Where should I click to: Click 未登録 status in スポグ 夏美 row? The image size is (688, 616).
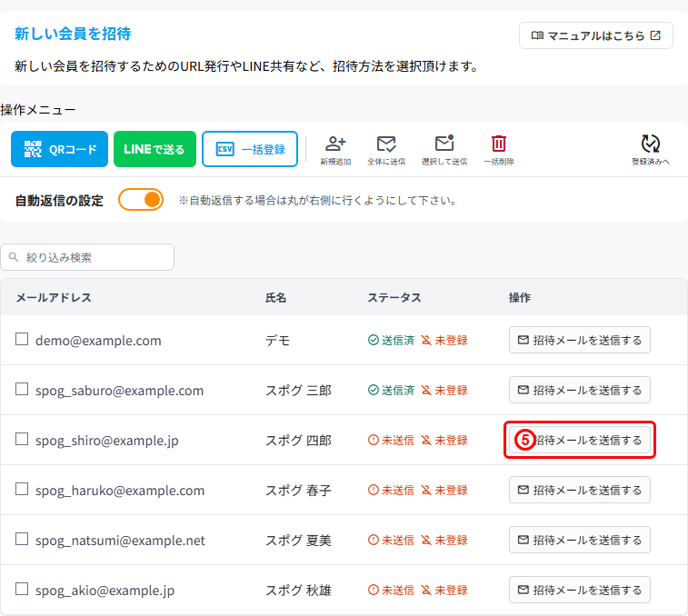(444, 541)
